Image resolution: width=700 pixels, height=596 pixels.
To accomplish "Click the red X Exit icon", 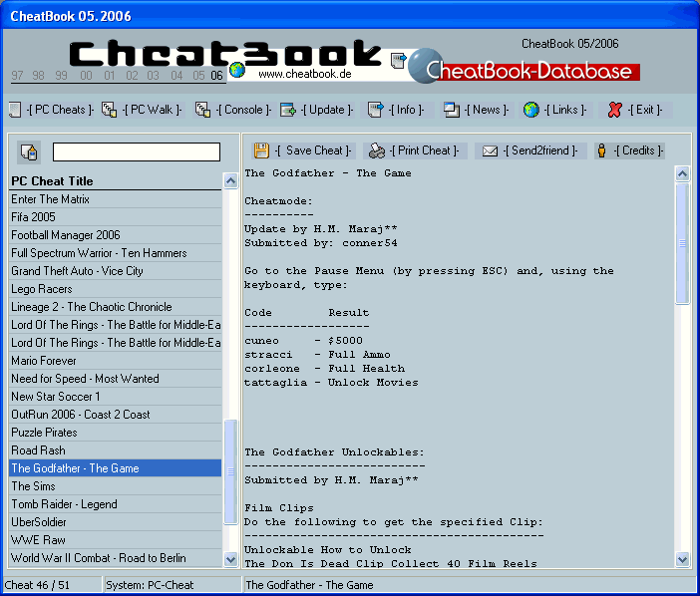I will (614, 110).
